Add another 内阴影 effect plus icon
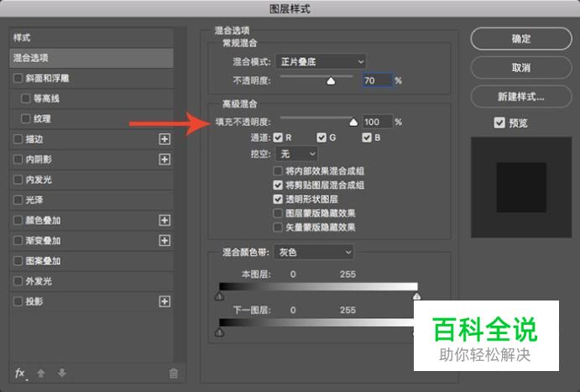Screen dimensions: 580x392 point(165,159)
